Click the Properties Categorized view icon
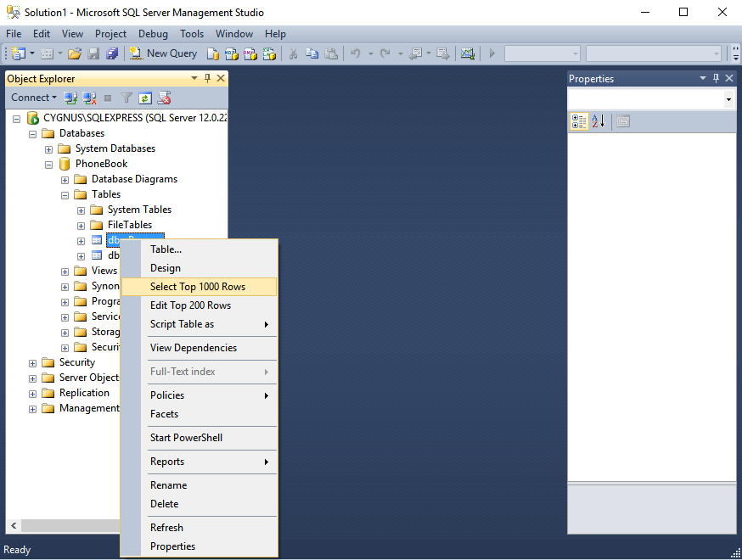 579,121
